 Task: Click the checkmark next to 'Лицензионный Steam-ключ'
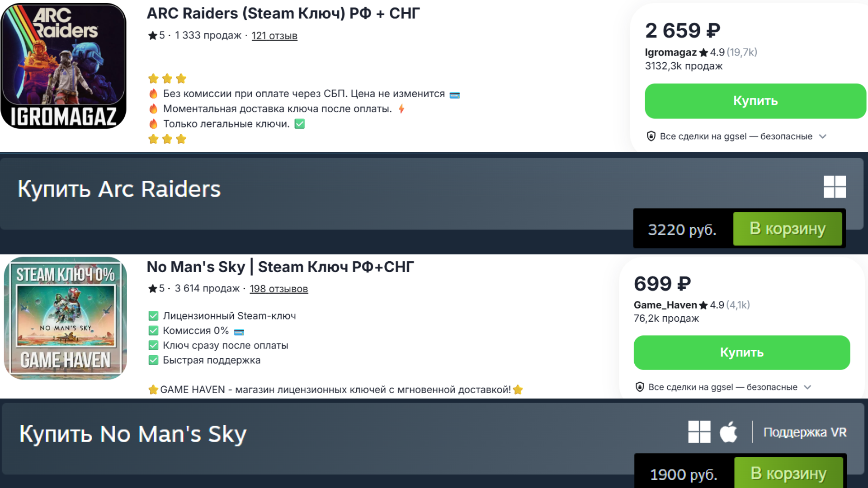153,316
